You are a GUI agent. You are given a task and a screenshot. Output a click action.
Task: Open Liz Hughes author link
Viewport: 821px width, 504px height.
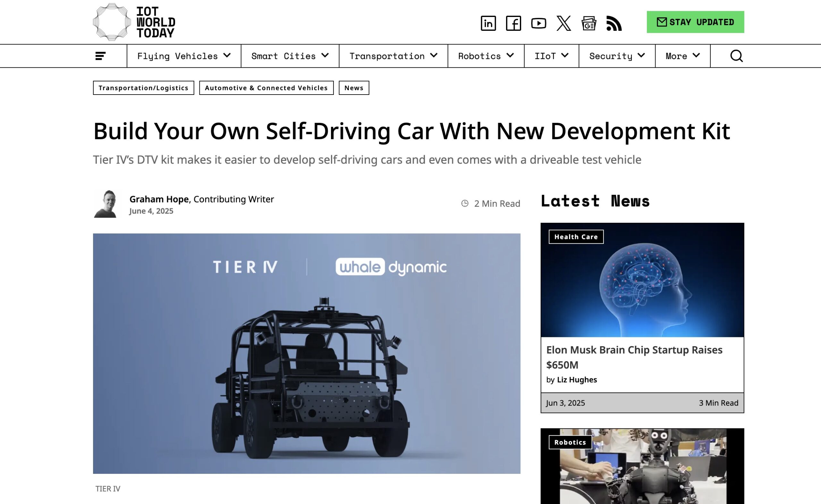(x=577, y=379)
